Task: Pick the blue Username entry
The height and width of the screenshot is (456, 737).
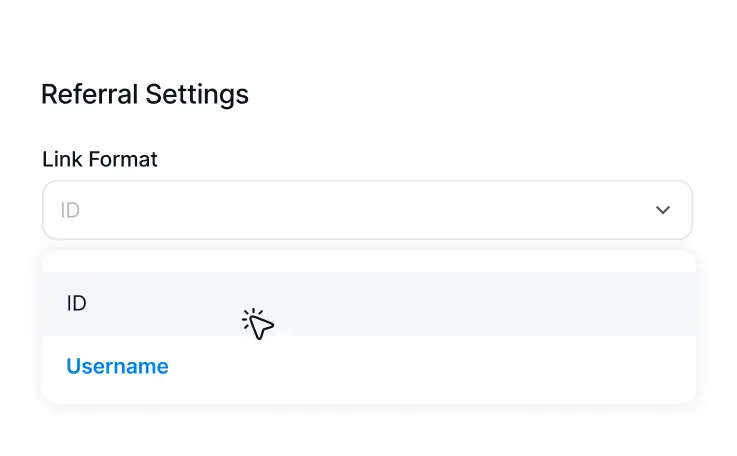Action: (117, 366)
